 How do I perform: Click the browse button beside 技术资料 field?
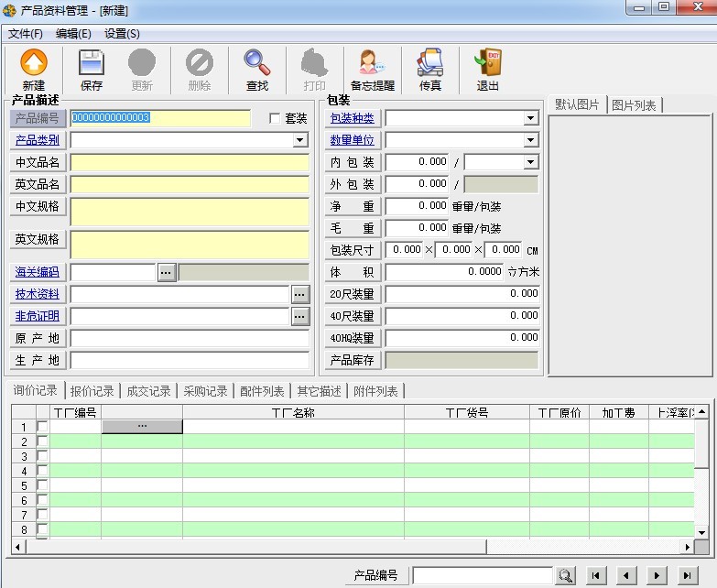click(x=300, y=294)
